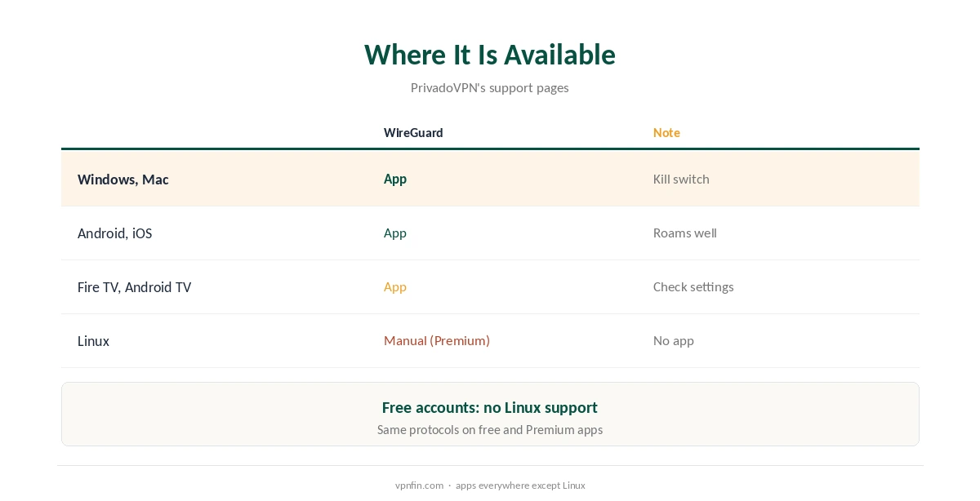This screenshot has width=980, height=501.
Task: Select the 'Fire TV, Android TV' row label
Action: (135, 287)
